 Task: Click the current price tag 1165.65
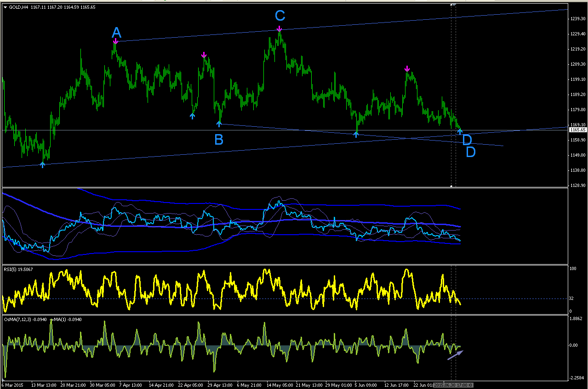tap(577, 130)
